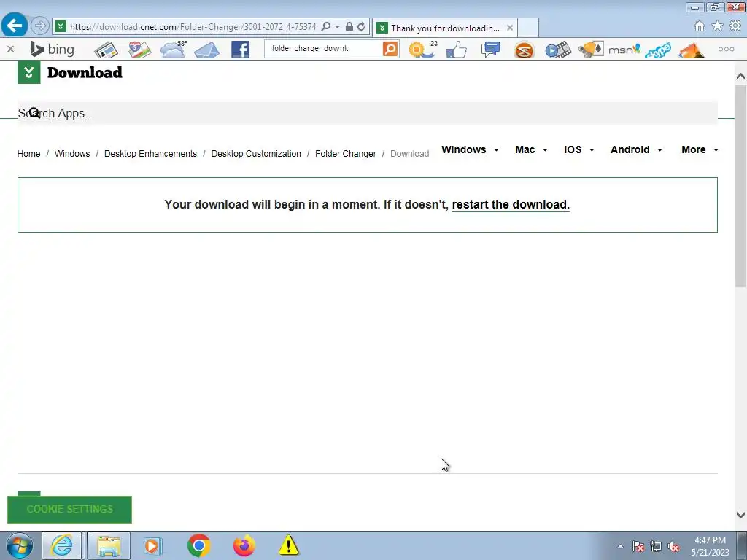Image resolution: width=747 pixels, height=560 pixels.
Task: Open the Folder Changer breadcrumb link
Action: click(345, 154)
